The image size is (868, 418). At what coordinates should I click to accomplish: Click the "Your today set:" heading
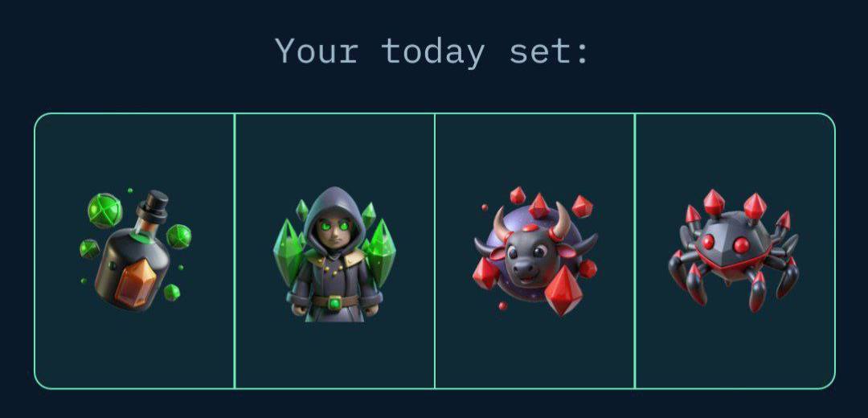click(433, 51)
